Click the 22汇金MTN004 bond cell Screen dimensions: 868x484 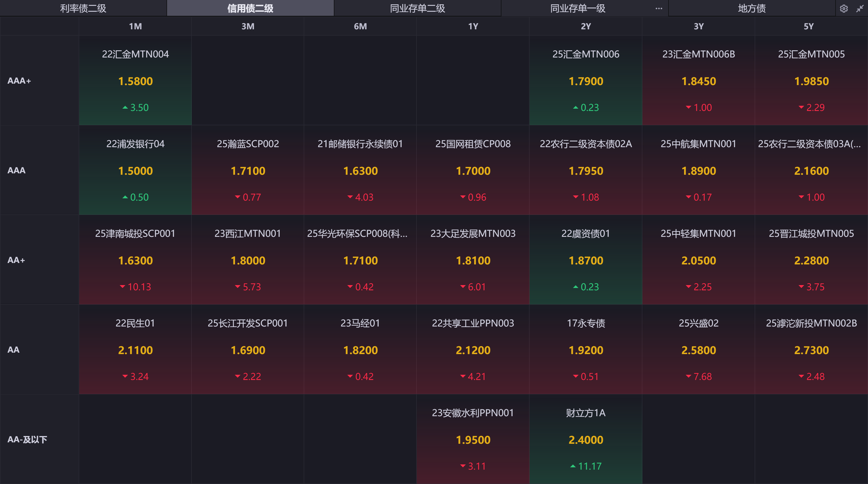click(135, 80)
